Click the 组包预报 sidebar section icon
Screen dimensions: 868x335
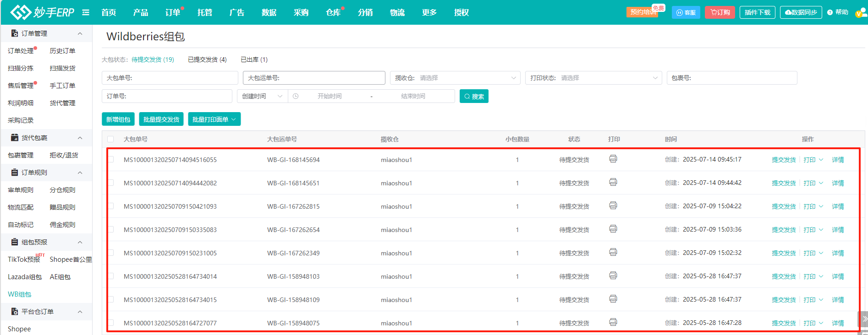coord(15,242)
